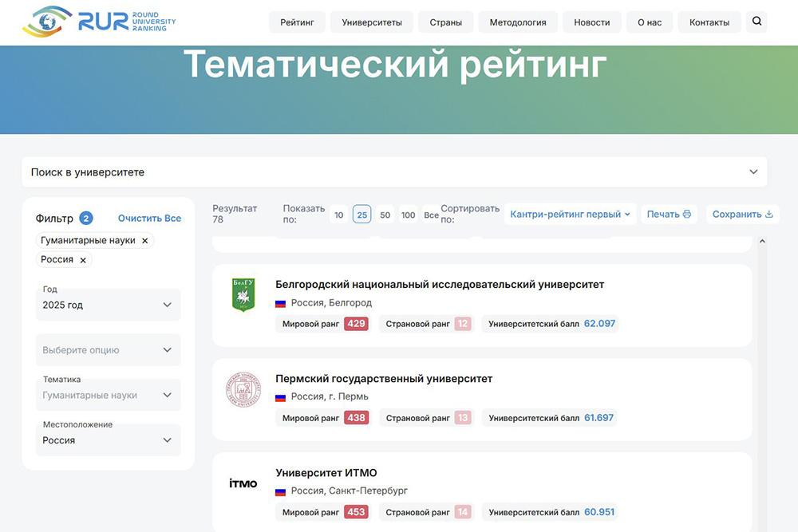Click the results list scrollbar up arrow
This screenshot has height=532, width=798.
click(762, 241)
